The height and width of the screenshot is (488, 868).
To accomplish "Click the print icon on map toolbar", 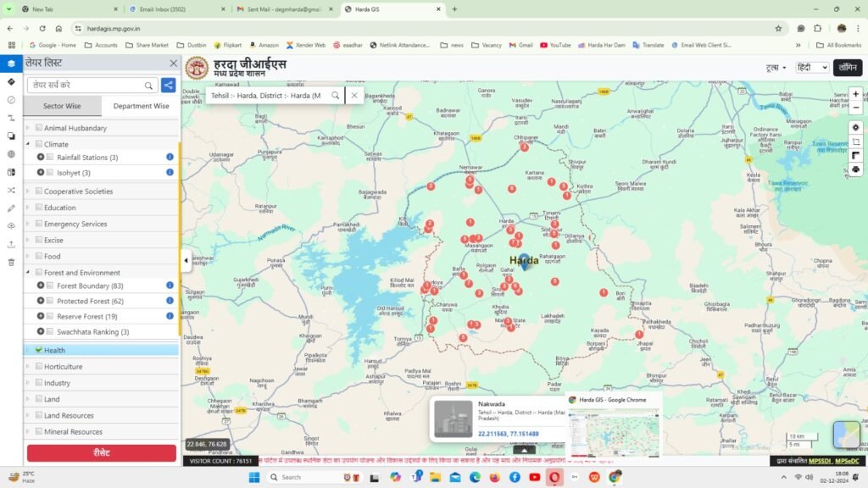I will pos(855,169).
